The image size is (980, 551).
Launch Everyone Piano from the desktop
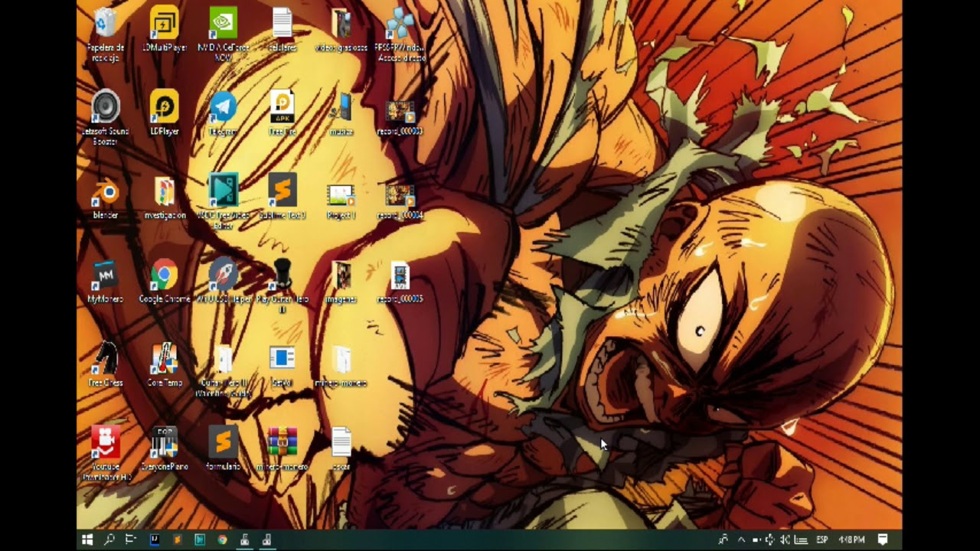point(165,448)
